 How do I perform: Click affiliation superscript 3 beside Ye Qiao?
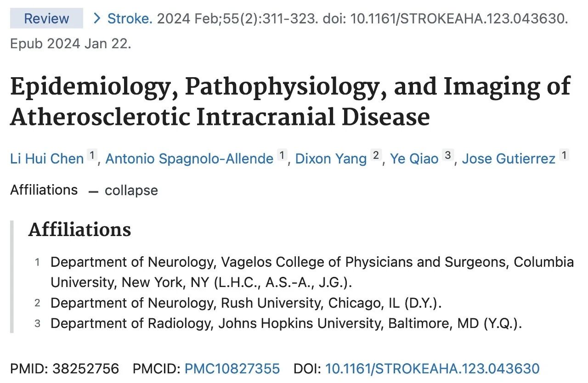pyautogui.click(x=447, y=156)
